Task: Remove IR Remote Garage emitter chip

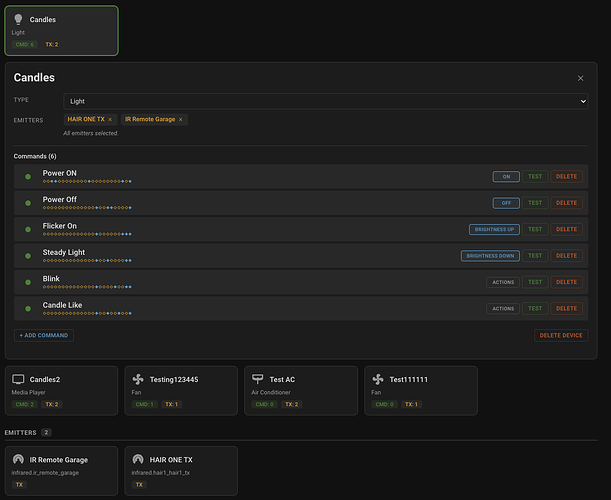Action: pos(180,119)
